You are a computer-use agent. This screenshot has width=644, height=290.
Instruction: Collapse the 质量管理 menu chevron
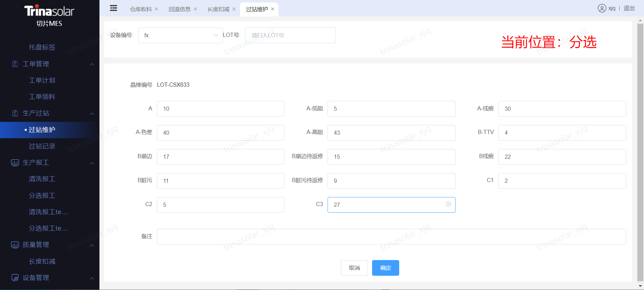click(92, 245)
